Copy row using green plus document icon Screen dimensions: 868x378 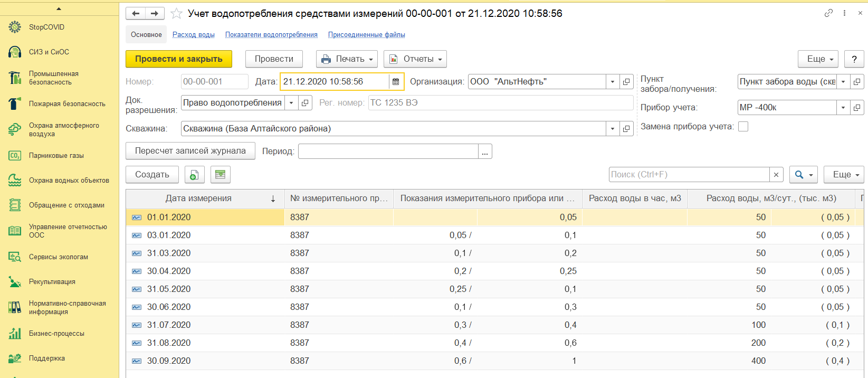194,175
